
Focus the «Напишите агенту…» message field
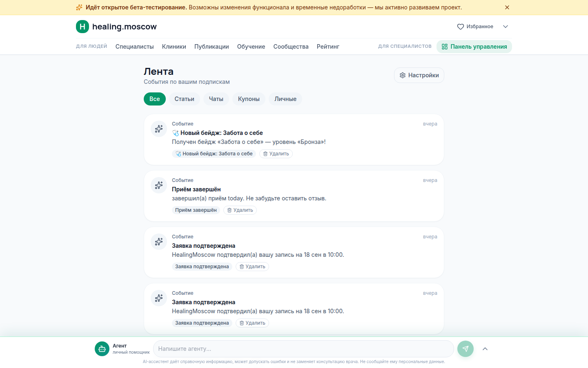click(303, 349)
